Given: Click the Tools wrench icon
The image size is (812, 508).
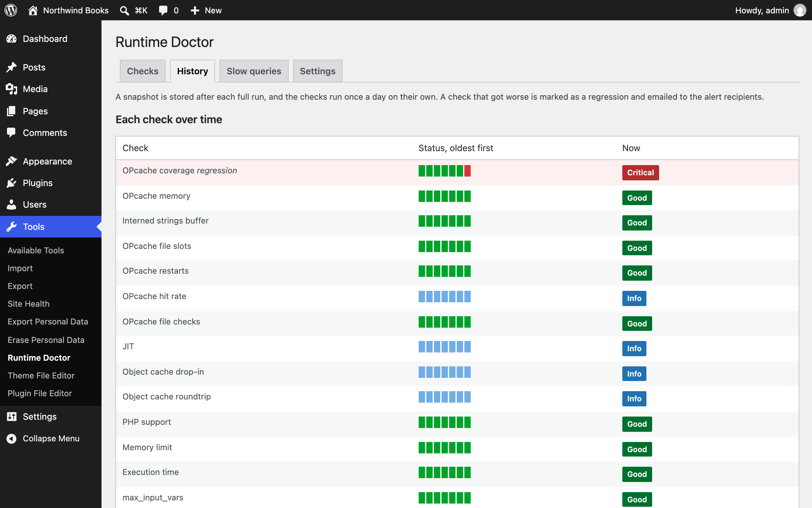Looking at the screenshot, I should click(x=11, y=227).
